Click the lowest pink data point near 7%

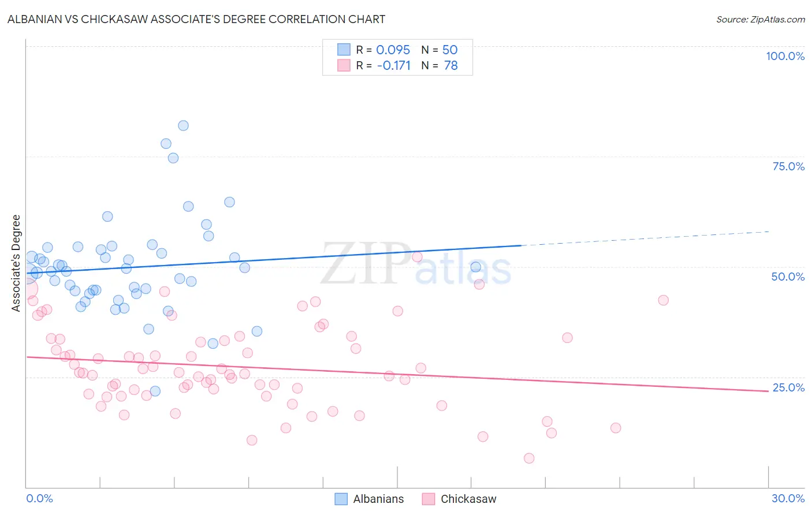[529, 458]
